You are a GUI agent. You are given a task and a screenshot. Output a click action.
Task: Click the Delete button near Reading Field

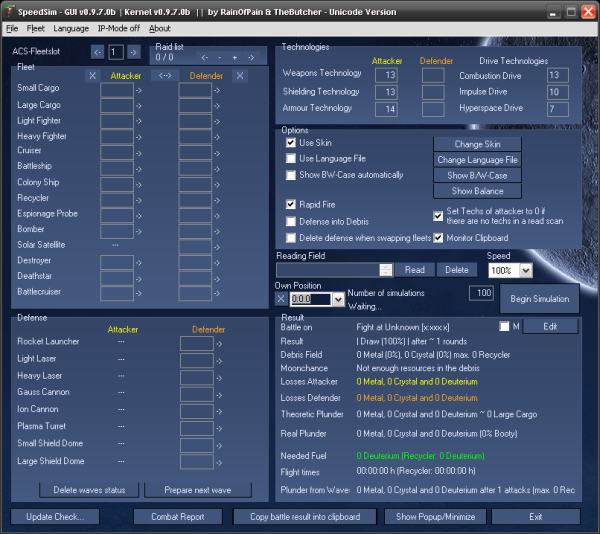[457, 270]
